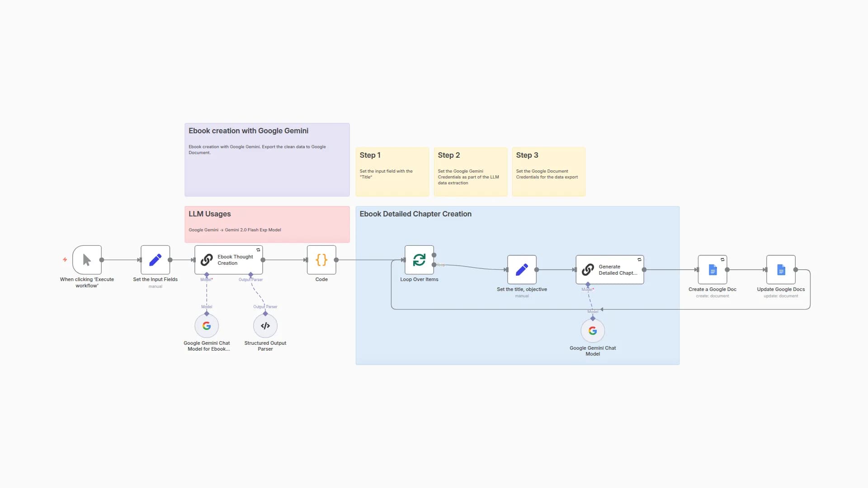Click the Loop Over Items node

(x=419, y=260)
